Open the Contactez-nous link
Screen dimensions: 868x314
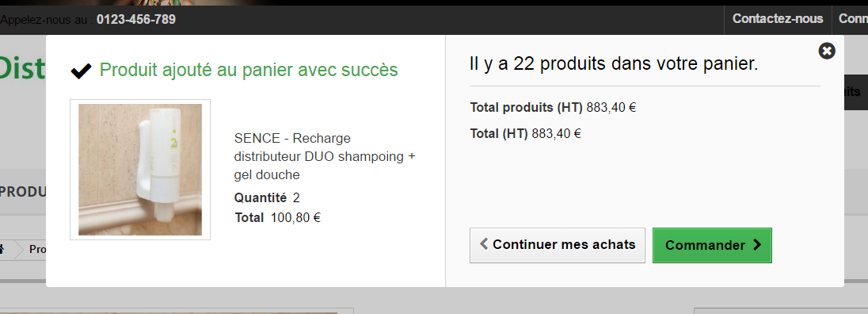(778, 19)
